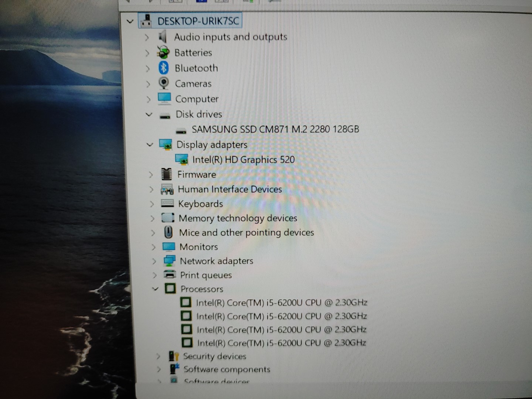Collapse the DESKTOP-URIK7SC root node
This screenshot has width=532, height=399.
(x=130, y=21)
